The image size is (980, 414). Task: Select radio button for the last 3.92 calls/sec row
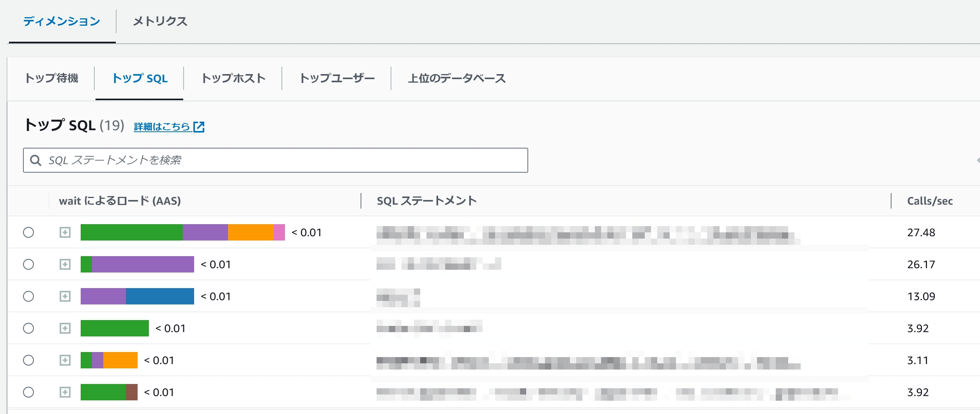point(28,392)
